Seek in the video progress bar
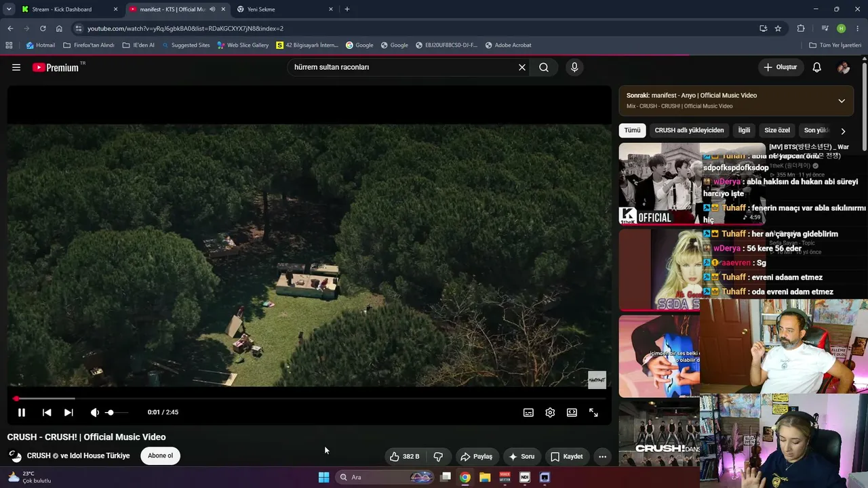Viewport: 868px width, 488px height. point(309,399)
